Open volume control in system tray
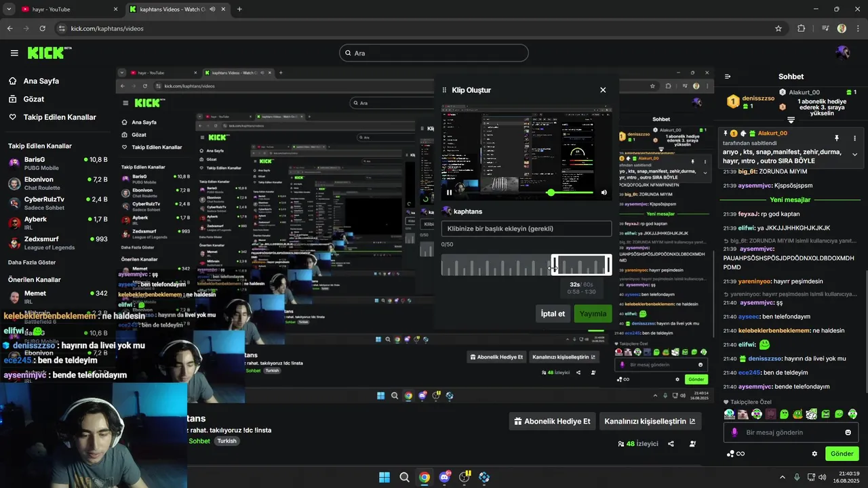The image size is (868, 488). [822, 477]
